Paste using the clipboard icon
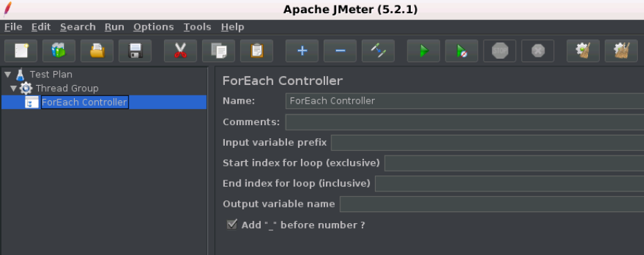The image size is (644, 255). [257, 51]
